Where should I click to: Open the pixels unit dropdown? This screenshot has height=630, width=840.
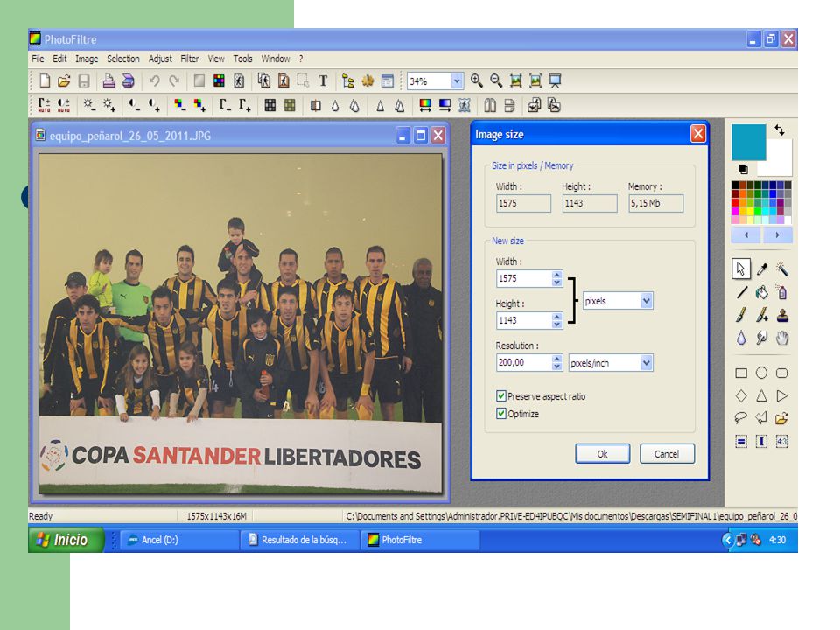pos(646,301)
